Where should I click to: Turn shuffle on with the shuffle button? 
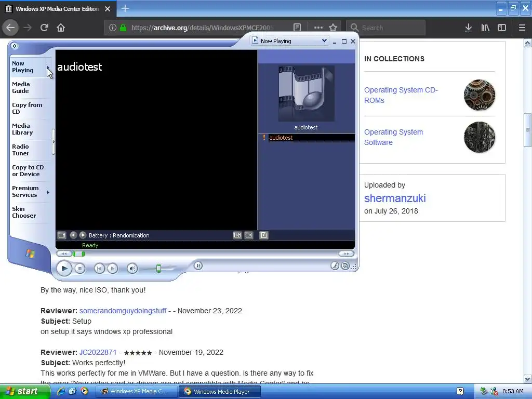tap(198, 265)
